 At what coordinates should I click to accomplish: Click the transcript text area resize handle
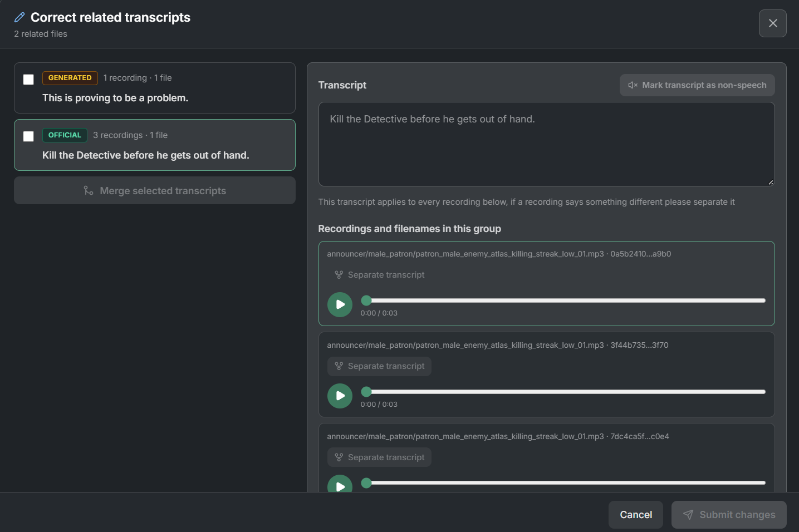(771, 182)
